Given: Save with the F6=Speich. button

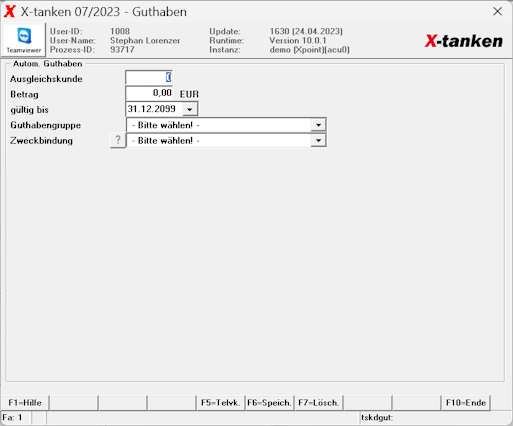Looking at the screenshot, I should point(269,403).
